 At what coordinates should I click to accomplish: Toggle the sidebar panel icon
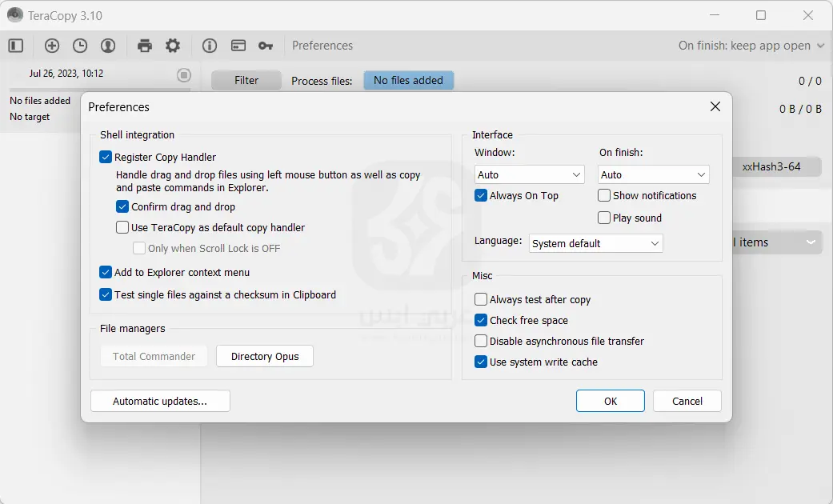[16, 46]
